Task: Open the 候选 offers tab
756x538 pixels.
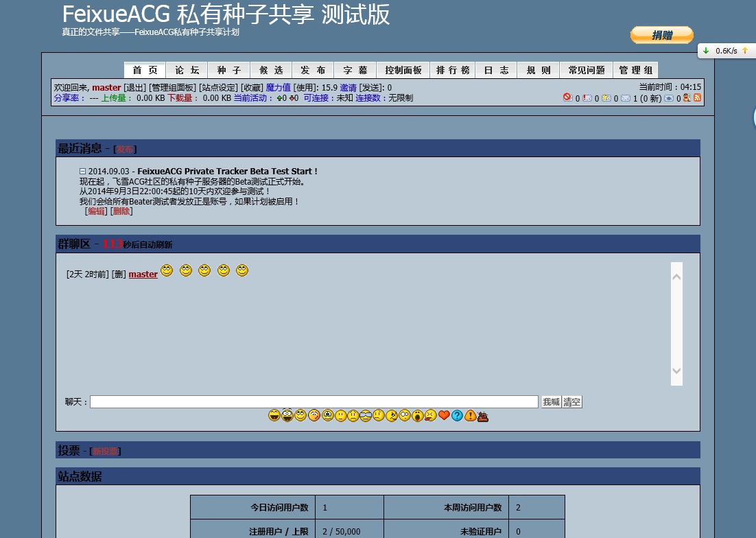Action: [x=271, y=70]
